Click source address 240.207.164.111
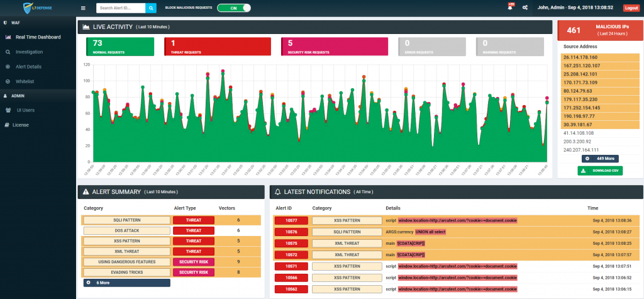The height and width of the screenshot is (299, 644). [x=580, y=150]
